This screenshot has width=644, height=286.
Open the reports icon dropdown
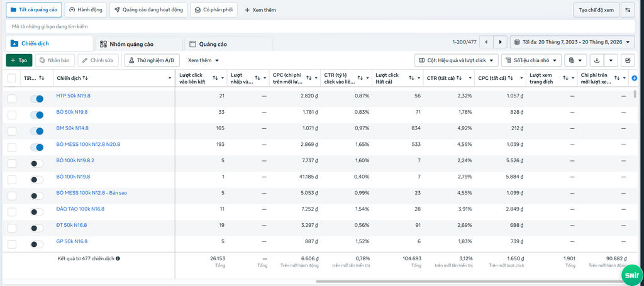point(575,60)
